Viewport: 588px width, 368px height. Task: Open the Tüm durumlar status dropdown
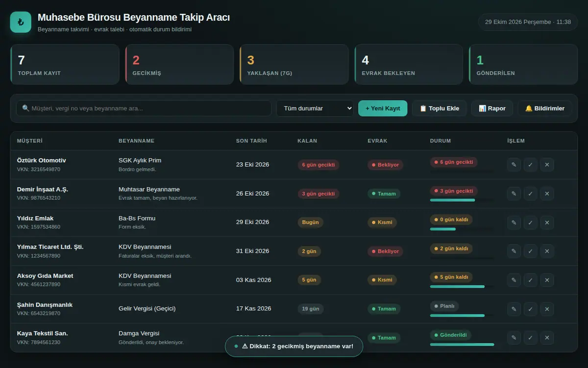(x=315, y=108)
